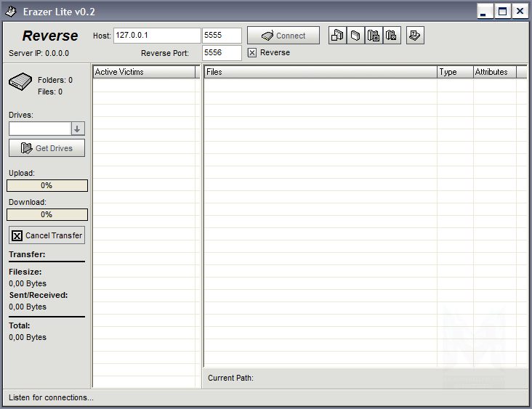This screenshot has width=532, height=409.
Task: Click the server with document toolbar icon
Action: pyautogui.click(x=338, y=36)
